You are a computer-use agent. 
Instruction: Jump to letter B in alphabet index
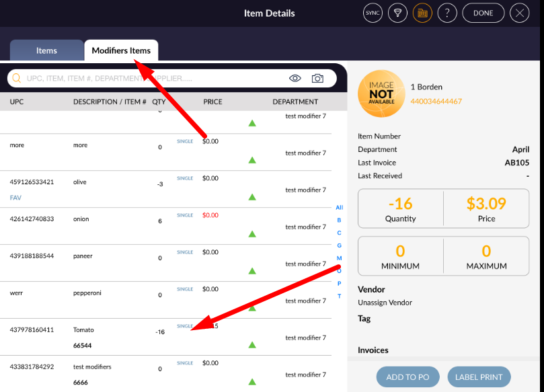click(339, 221)
